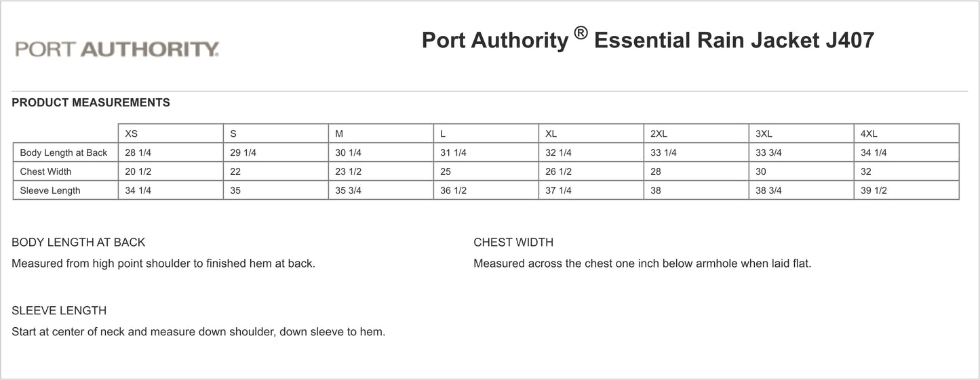Click the M size column header
Viewport: 980px width, 380px height.
click(x=340, y=134)
